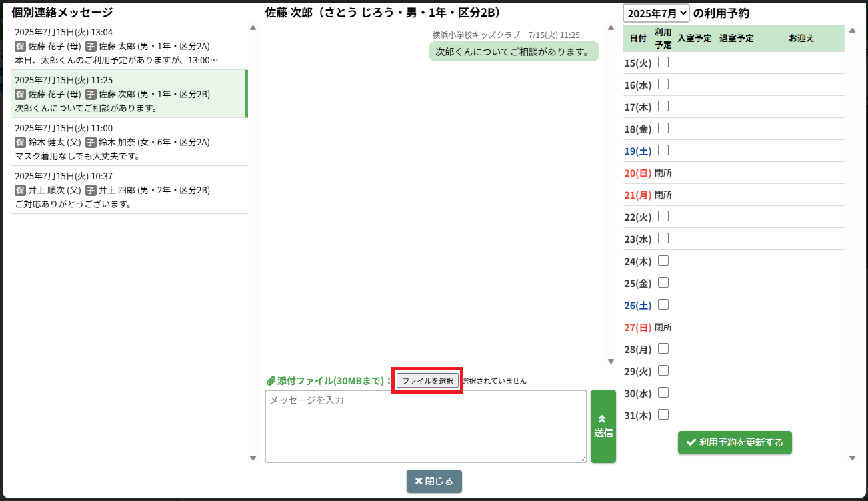Focus the メッセージを入力 text area

[425, 426]
